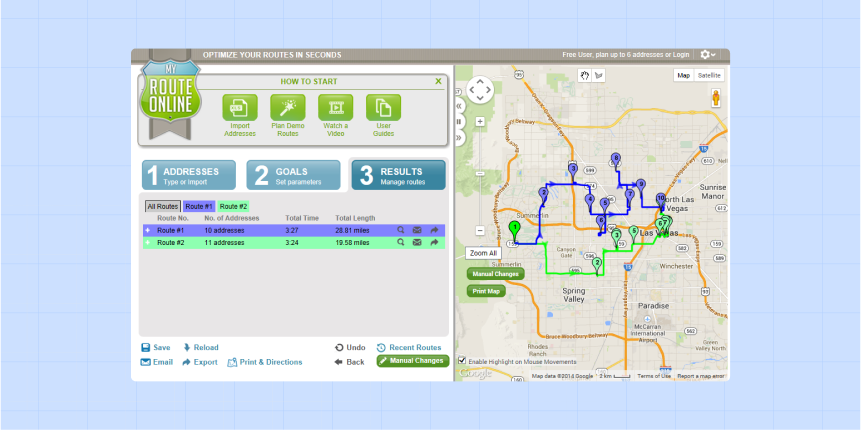Select the hand pan tool on map
861x430 pixels.
[585, 76]
